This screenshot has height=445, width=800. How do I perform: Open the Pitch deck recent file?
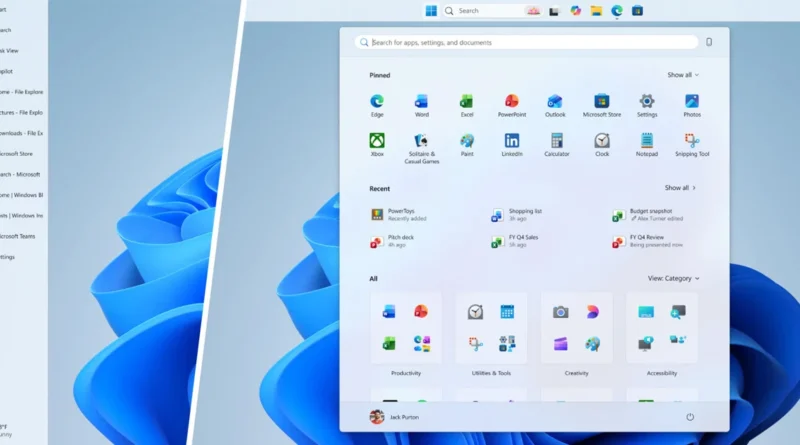coord(392,241)
